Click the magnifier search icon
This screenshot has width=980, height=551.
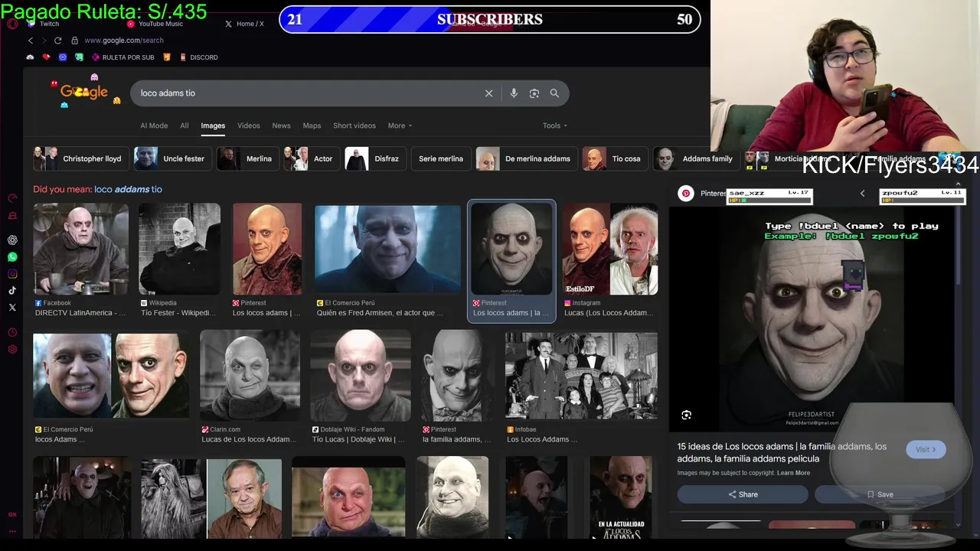(x=554, y=93)
